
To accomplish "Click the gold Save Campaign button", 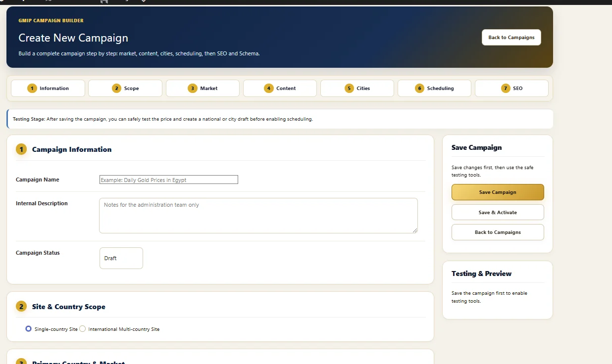I will pos(498,192).
